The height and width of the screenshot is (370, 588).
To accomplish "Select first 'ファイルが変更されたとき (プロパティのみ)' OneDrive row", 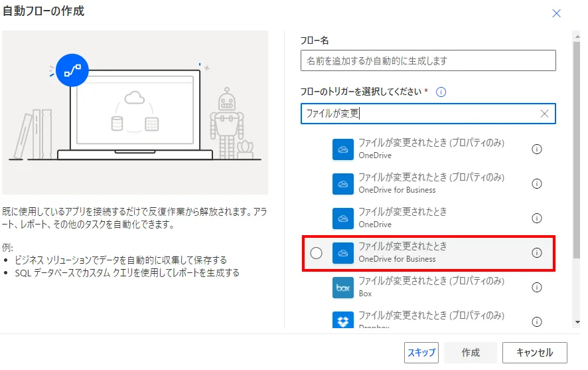I will click(x=428, y=149).
